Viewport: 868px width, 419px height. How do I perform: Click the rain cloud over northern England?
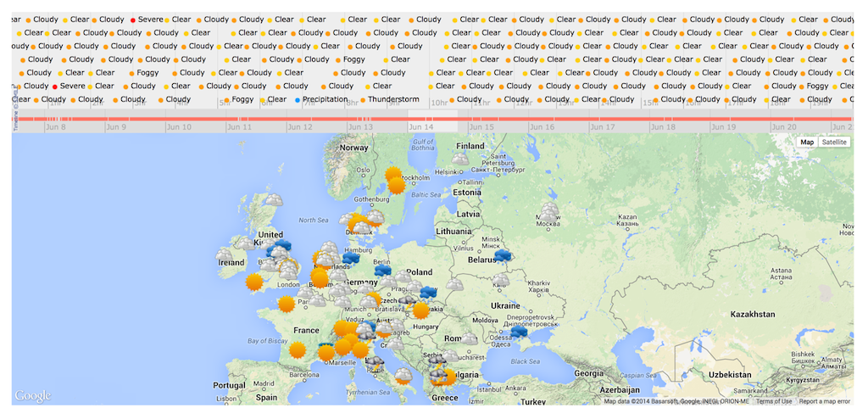(x=283, y=244)
